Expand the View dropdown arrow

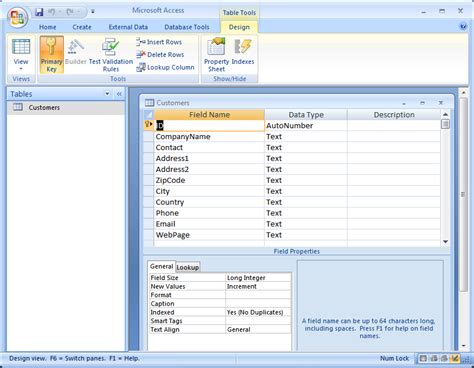21,69
